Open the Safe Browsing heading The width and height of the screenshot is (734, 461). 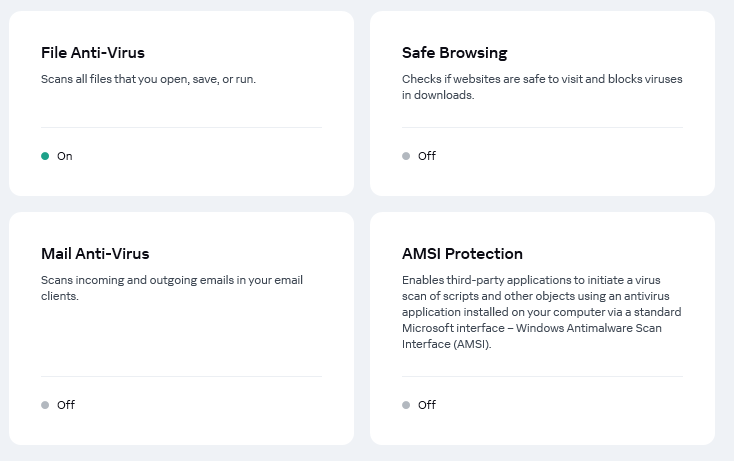455,53
